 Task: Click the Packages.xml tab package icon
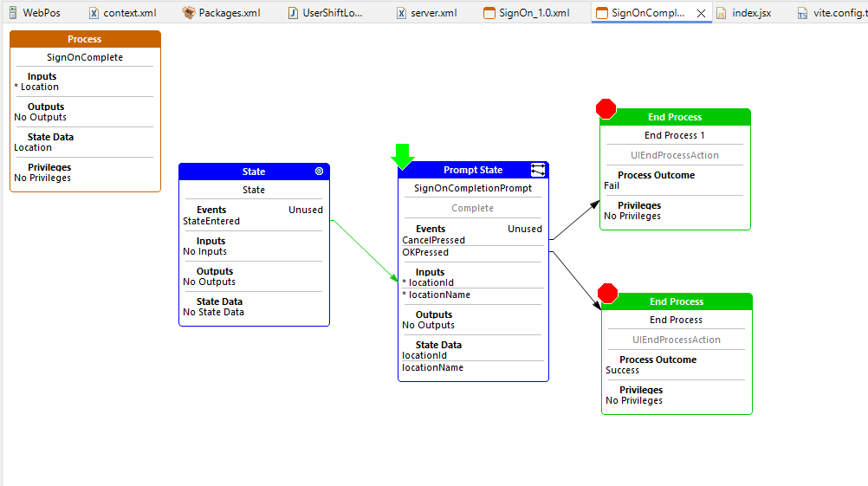189,13
